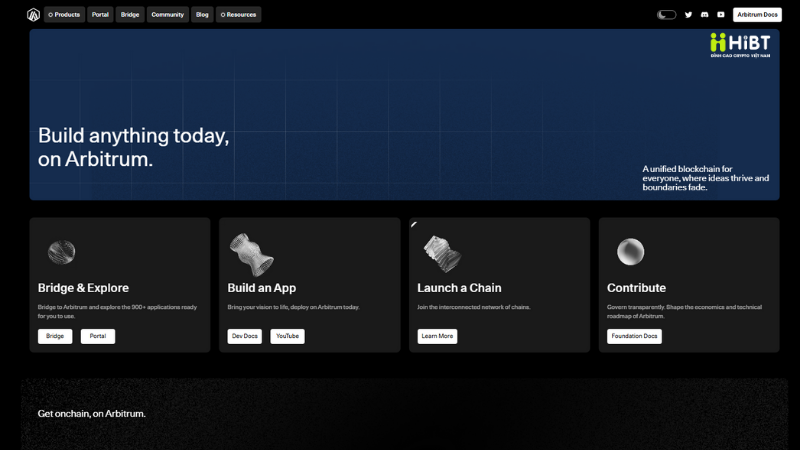800x450 pixels.
Task: Click the Arbitrum Docs button
Action: pos(757,15)
